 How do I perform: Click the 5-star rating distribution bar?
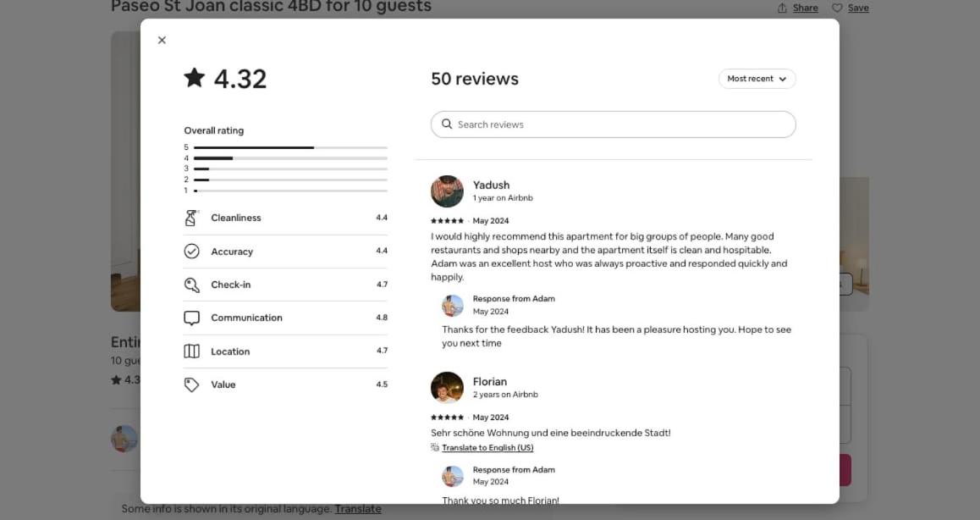point(290,147)
